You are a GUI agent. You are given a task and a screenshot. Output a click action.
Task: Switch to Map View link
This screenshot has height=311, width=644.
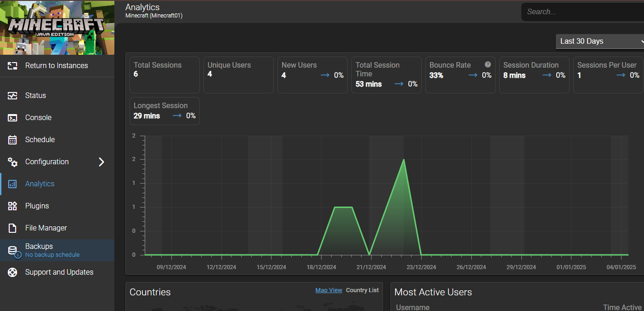click(328, 290)
